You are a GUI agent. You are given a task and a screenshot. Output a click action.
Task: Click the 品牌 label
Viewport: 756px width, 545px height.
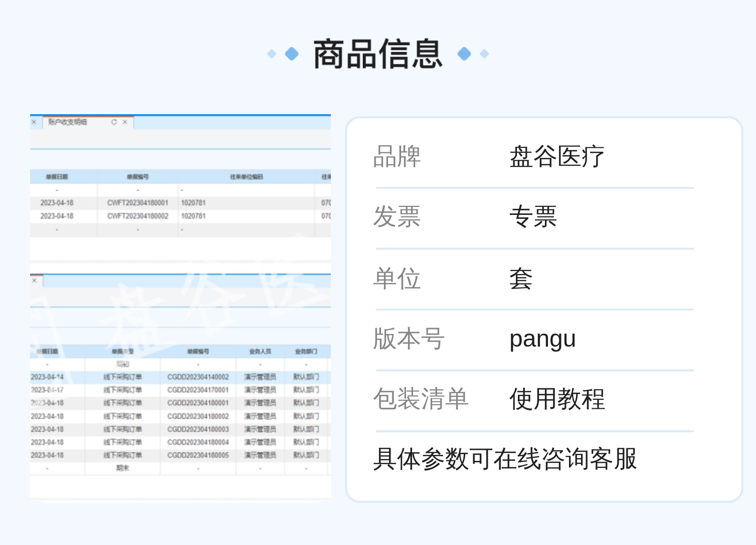(397, 156)
